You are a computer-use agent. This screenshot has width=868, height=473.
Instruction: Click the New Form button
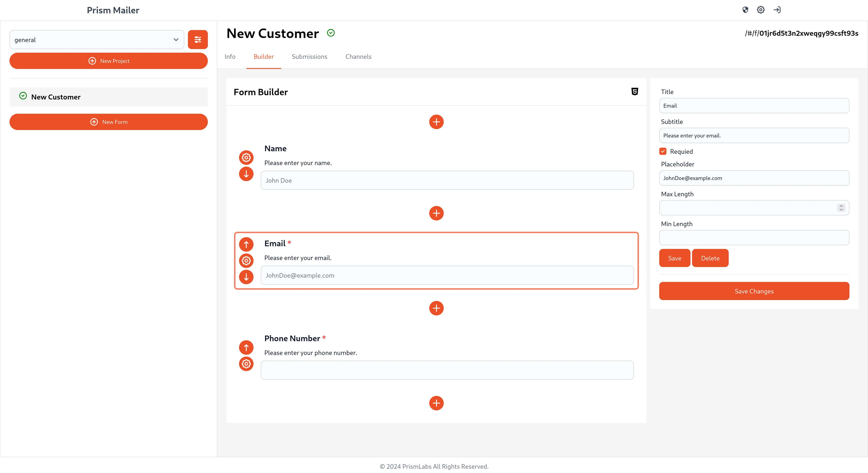click(109, 122)
